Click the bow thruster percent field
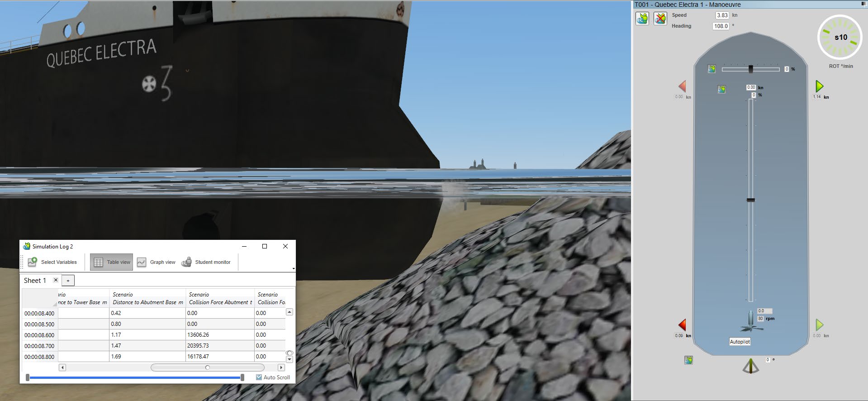The height and width of the screenshot is (401, 868). coord(787,69)
